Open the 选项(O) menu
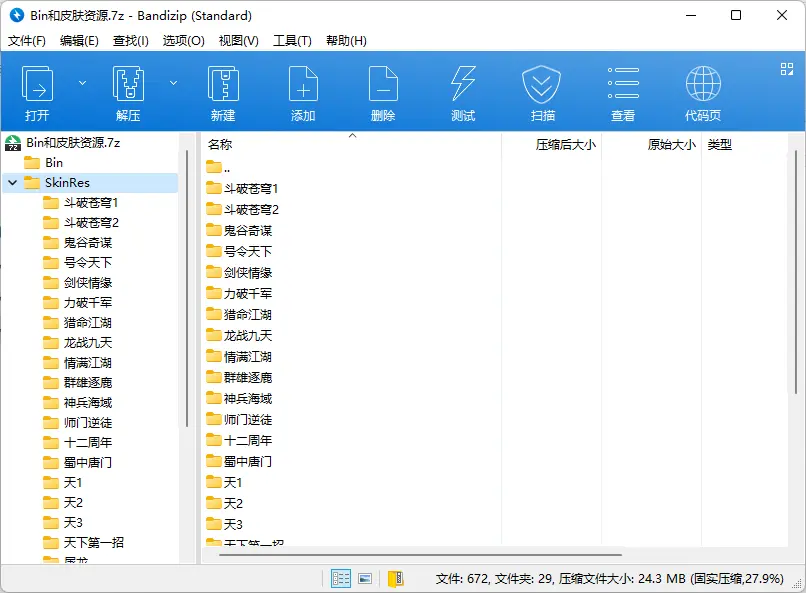This screenshot has height=593, width=806. coord(184,41)
